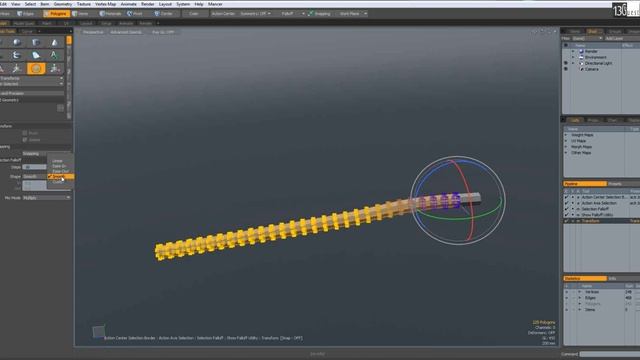Click the scale transform tool icon right of rotate

(x=55, y=68)
